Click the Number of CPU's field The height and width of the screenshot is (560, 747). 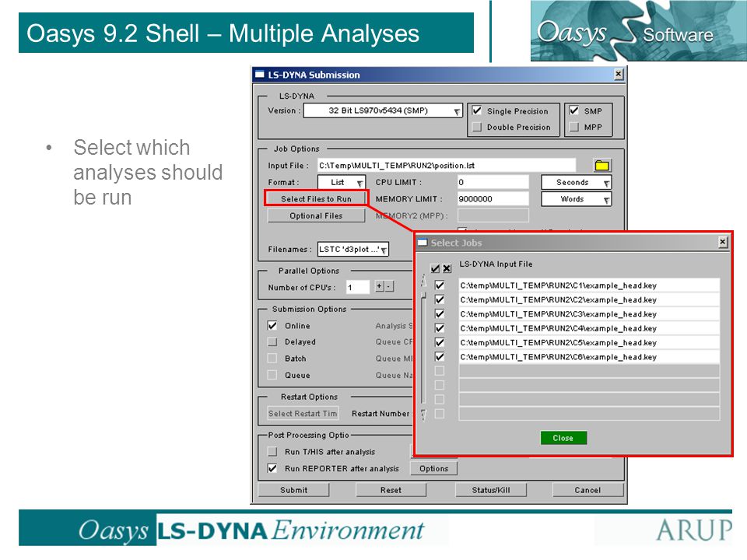coord(358,287)
